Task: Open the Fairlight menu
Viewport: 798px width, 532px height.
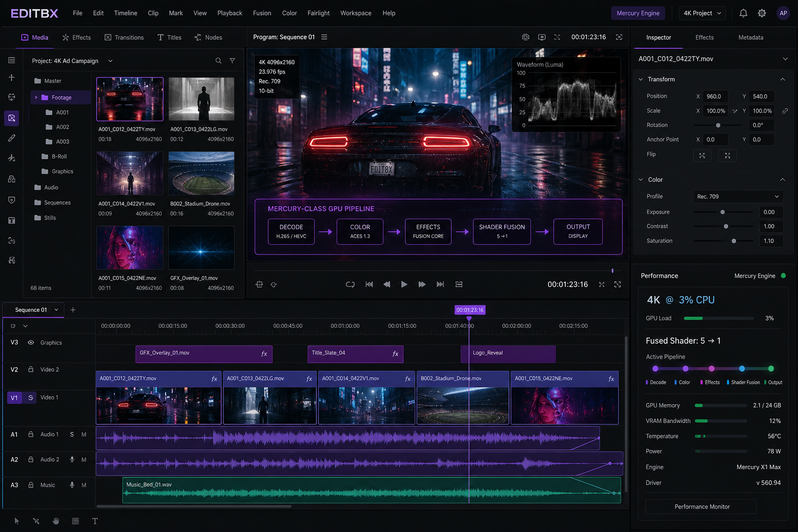Action: point(318,13)
